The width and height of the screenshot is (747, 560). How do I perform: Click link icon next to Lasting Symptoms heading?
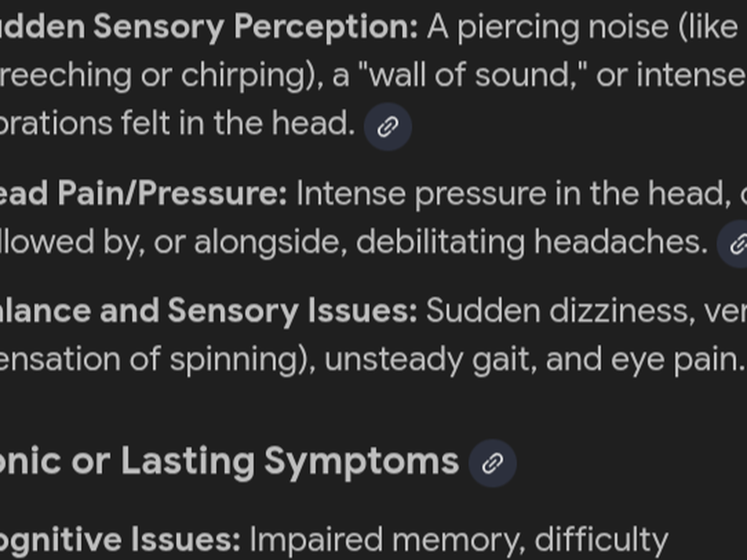pos(492,463)
